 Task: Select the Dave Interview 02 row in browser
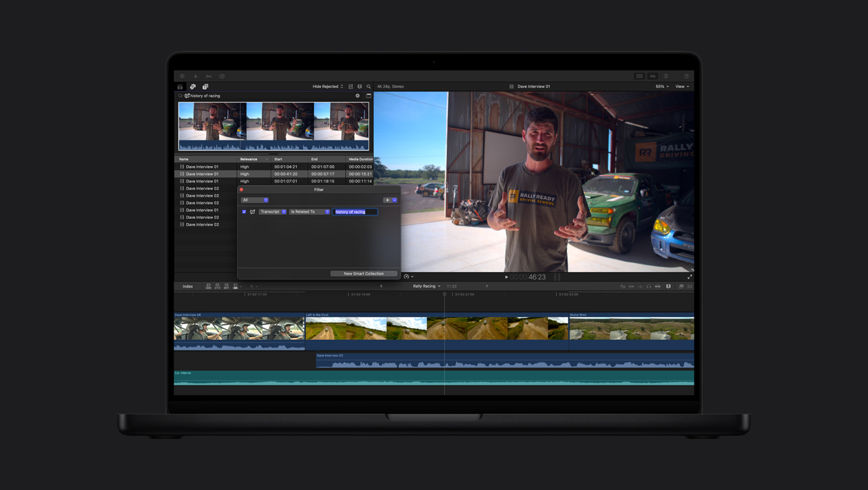click(202, 188)
